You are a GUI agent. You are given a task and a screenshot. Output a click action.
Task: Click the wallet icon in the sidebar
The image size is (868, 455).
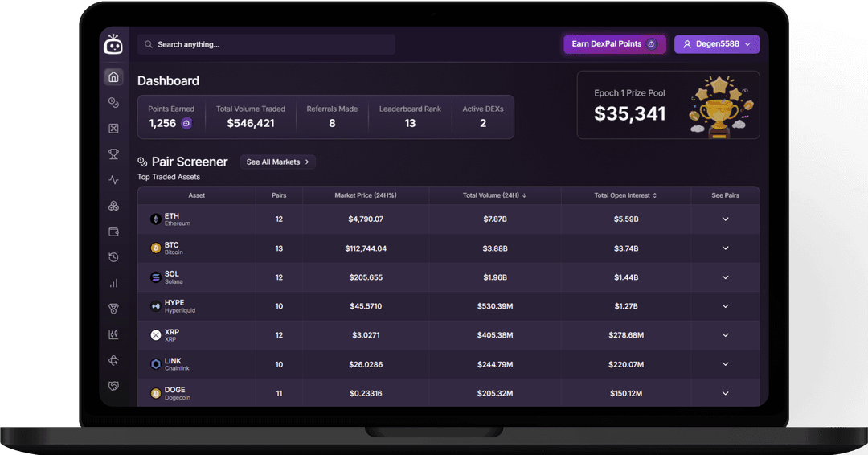click(113, 232)
